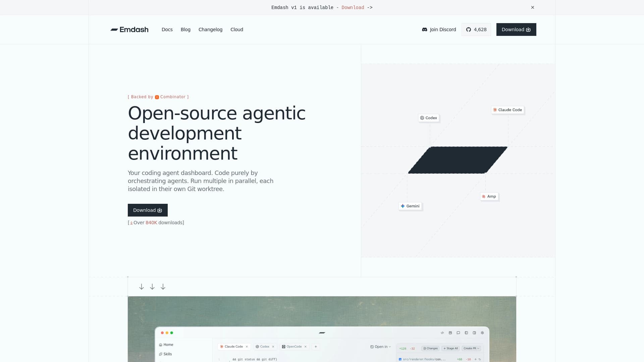Image resolution: width=644 pixels, height=362 pixels.
Task: Expand the Create PR dropdown
Action: pyautogui.click(x=471, y=348)
